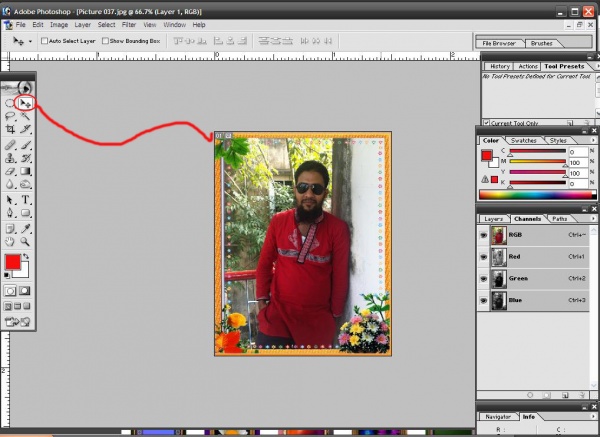
Task: Open the File Browser tab
Action: (x=499, y=43)
